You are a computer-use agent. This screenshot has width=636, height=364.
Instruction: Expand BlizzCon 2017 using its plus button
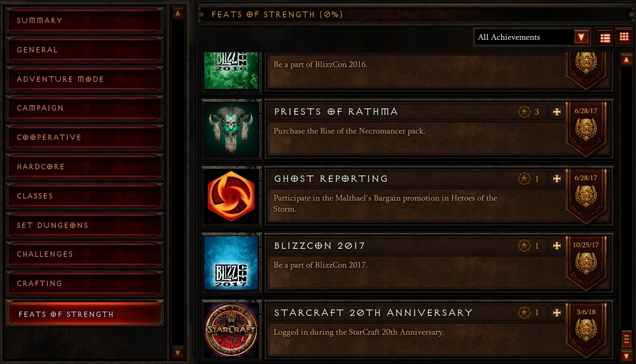pos(557,246)
